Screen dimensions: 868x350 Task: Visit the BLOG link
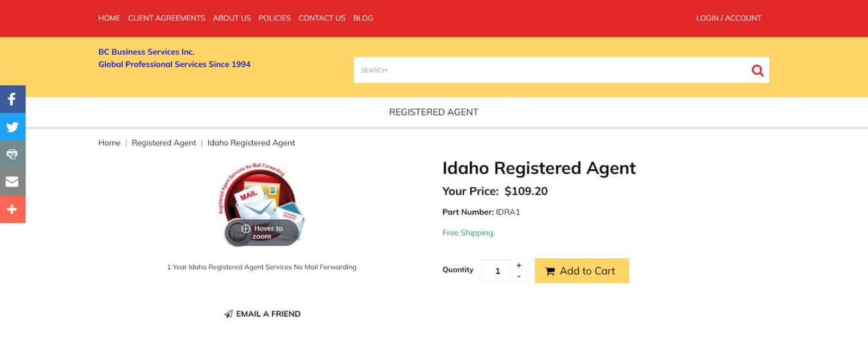pyautogui.click(x=363, y=18)
